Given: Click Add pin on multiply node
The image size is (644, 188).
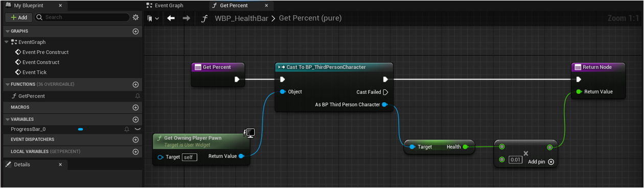Looking at the screenshot, I should (x=541, y=162).
